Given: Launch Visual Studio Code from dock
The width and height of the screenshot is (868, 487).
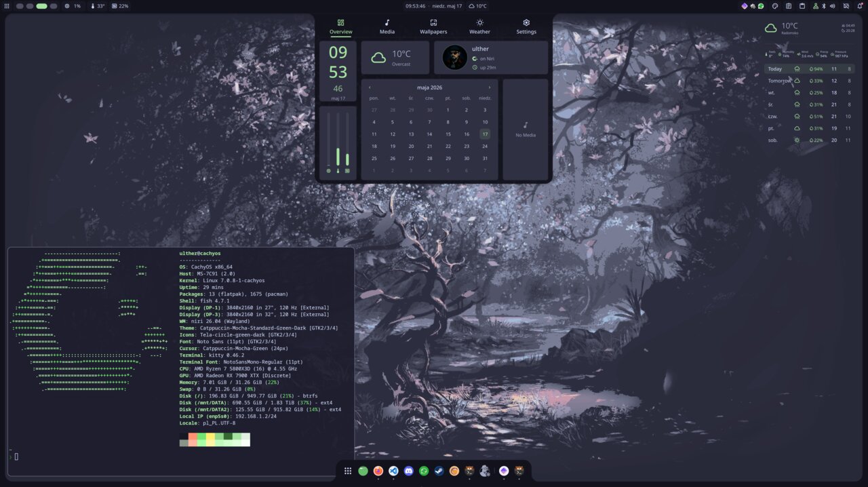Looking at the screenshot, I should 393,471.
